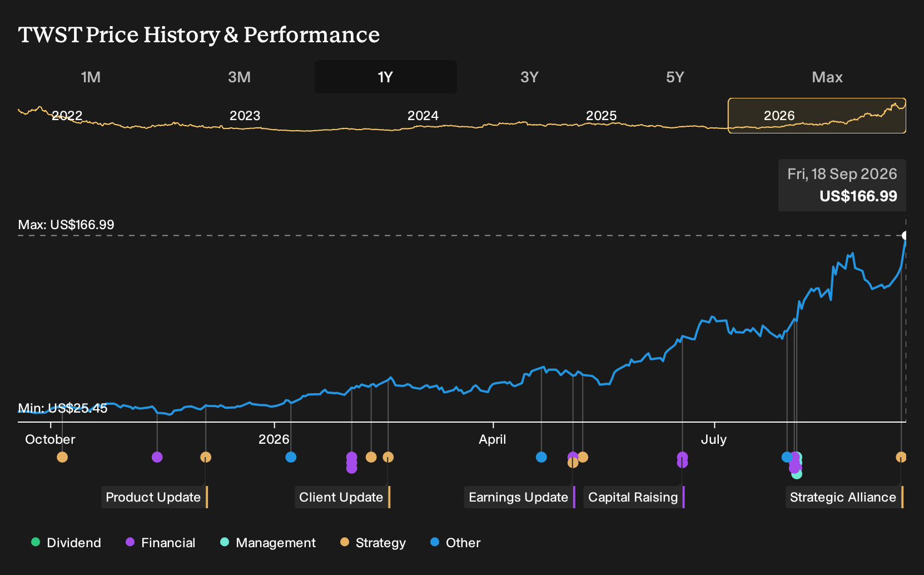Click the April axis label
This screenshot has height=575, width=924.
(493, 439)
